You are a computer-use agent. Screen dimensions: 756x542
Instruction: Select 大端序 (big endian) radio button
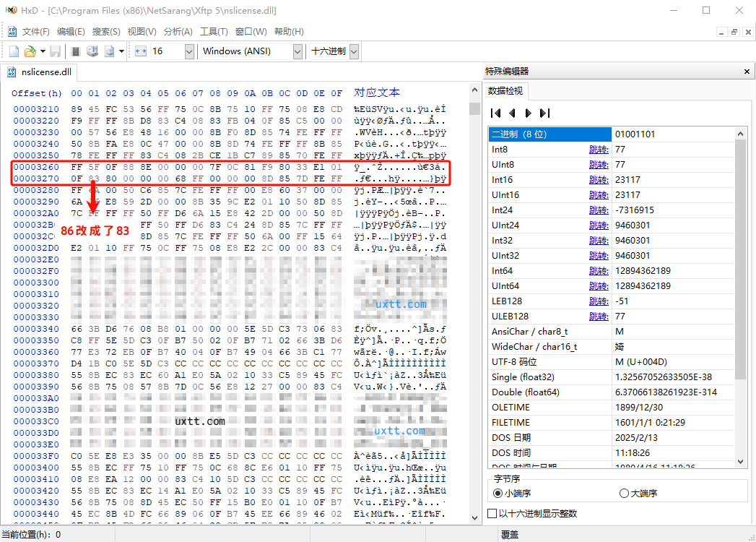624,493
